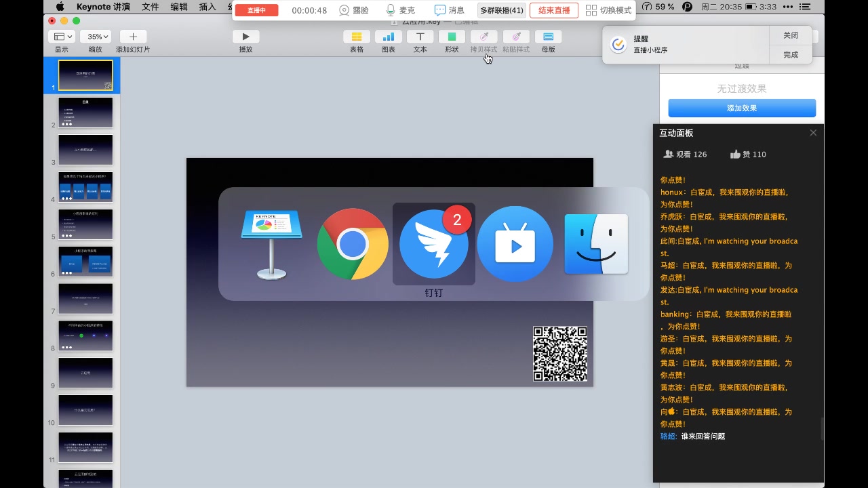The image size is (868, 488).
Task: Click the QR code on the slide
Action: 560,354
